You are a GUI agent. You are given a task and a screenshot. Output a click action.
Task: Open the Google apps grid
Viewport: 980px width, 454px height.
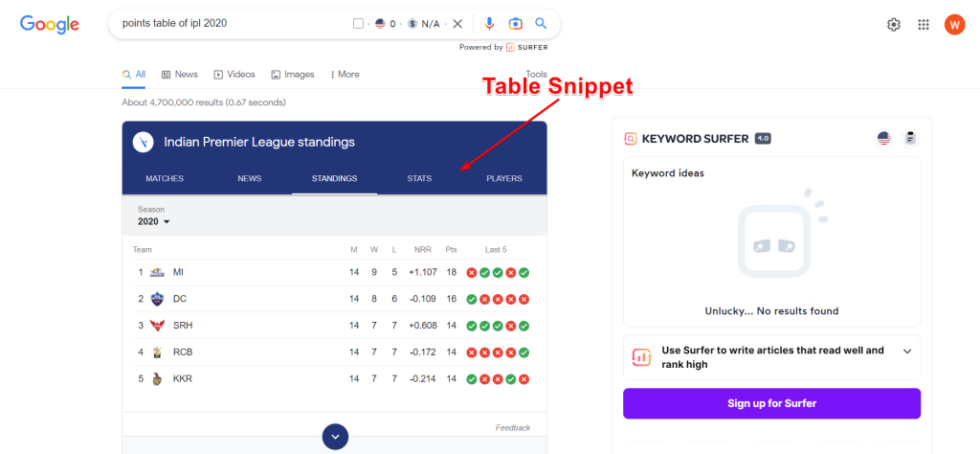click(924, 25)
